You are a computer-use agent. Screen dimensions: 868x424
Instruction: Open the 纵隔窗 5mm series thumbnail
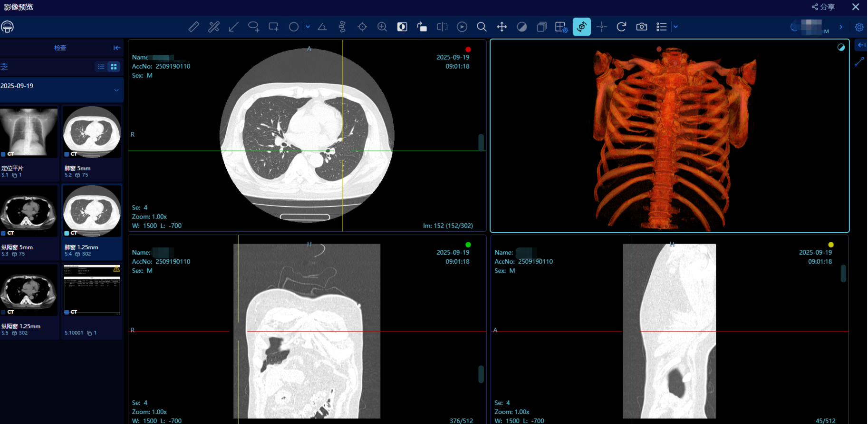click(x=29, y=212)
